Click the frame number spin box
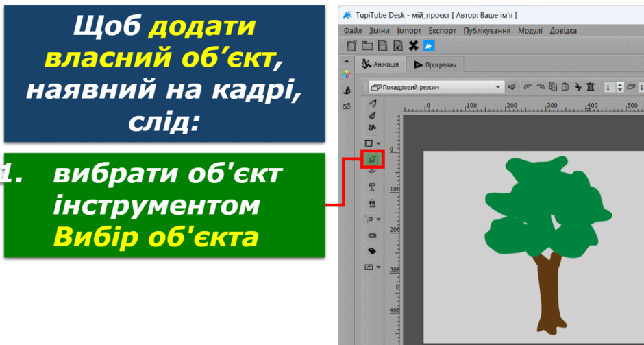The height and width of the screenshot is (345, 644). [610, 87]
